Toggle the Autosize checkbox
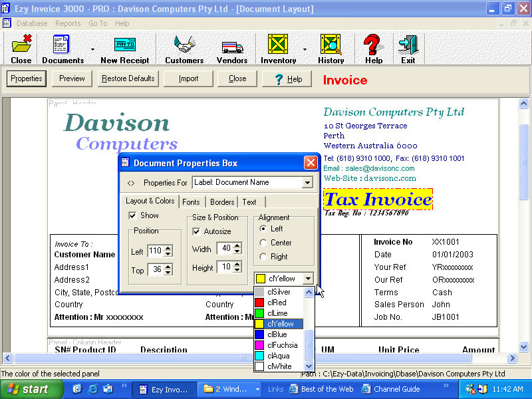This screenshot has height=399, width=532. tap(196, 231)
